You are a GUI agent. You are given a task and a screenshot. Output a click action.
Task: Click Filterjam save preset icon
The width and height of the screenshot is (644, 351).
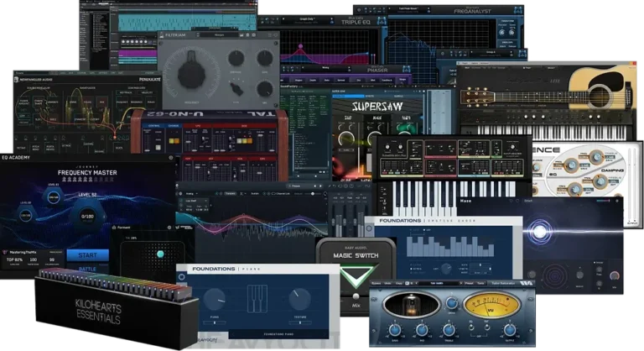pyautogui.click(x=247, y=35)
